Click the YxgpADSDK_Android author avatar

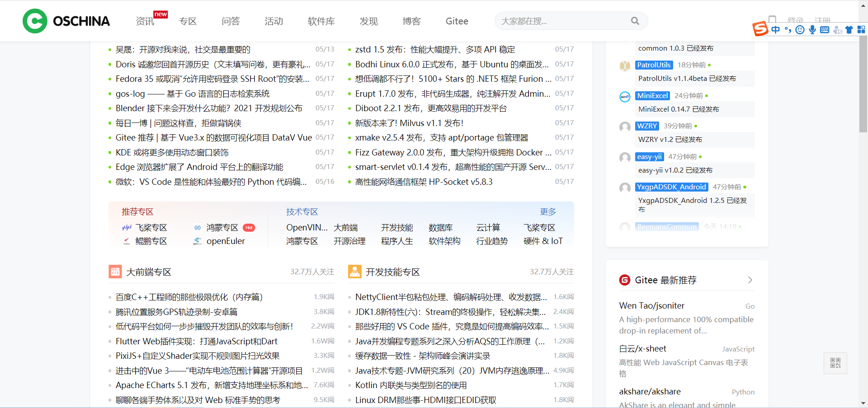pyautogui.click(x=625, y=188)
